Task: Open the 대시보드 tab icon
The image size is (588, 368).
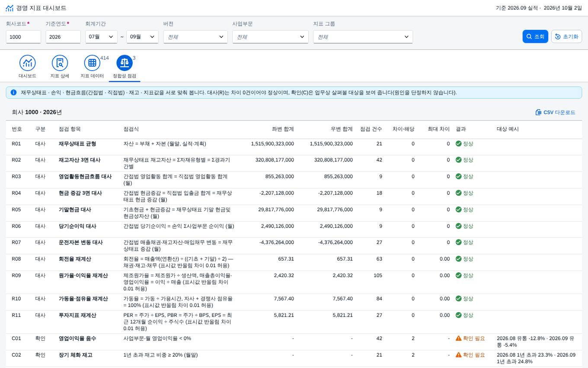Action: coord(28,63)
